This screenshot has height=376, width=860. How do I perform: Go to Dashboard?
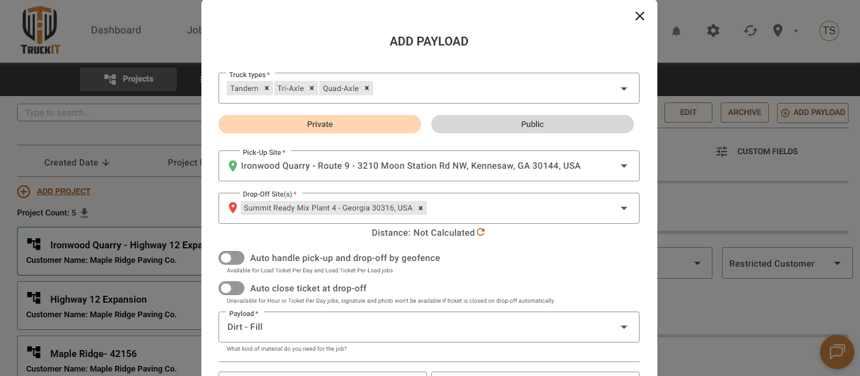click(x=116, y=30)
